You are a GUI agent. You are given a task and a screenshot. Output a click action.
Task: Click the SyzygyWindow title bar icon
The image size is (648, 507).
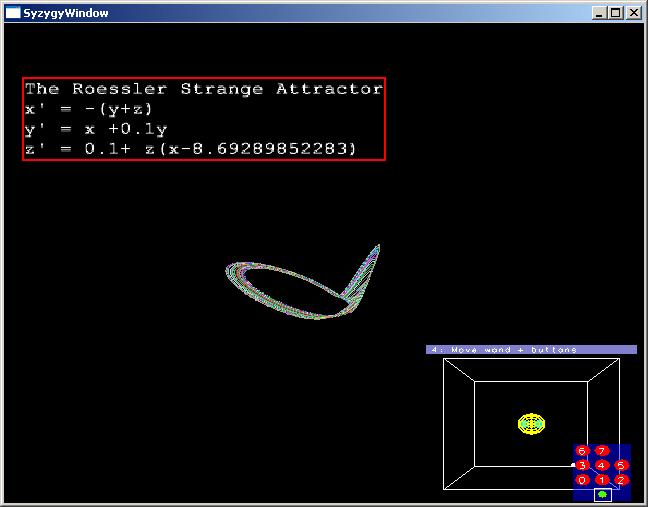click(x=13, y=13)
